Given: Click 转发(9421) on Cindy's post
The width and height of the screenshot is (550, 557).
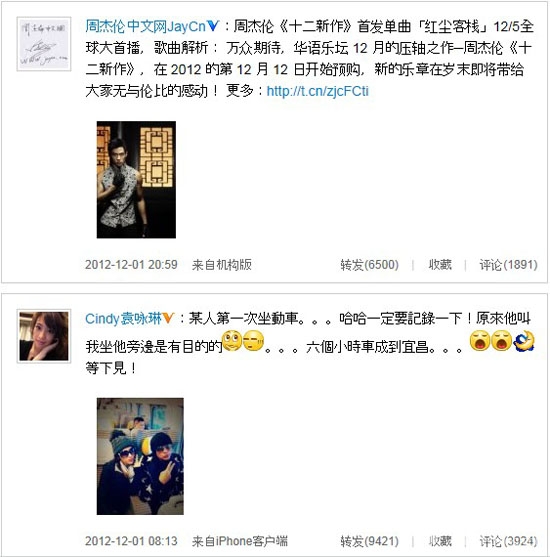Looking at the screenshot, I should pos(370,541).
